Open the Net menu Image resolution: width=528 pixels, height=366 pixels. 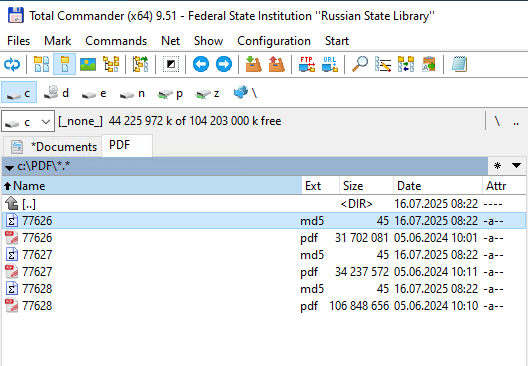[x=171, y=41]
